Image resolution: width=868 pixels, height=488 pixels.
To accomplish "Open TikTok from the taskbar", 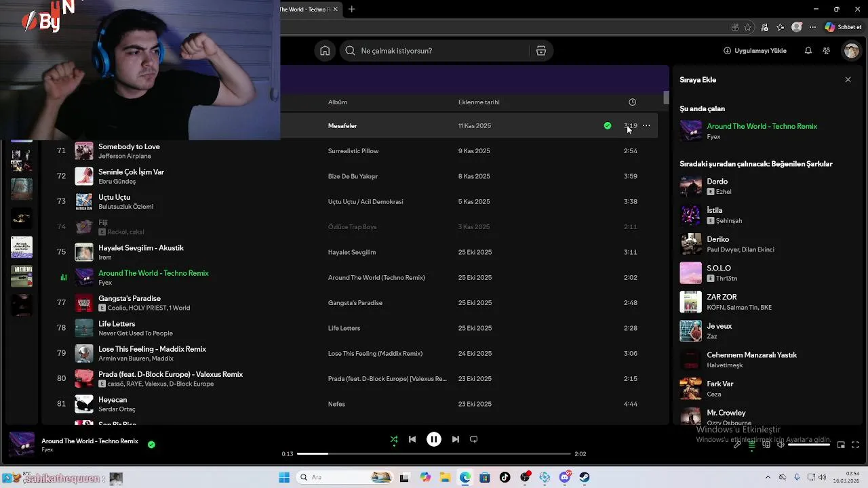I will tap(505, 477).
